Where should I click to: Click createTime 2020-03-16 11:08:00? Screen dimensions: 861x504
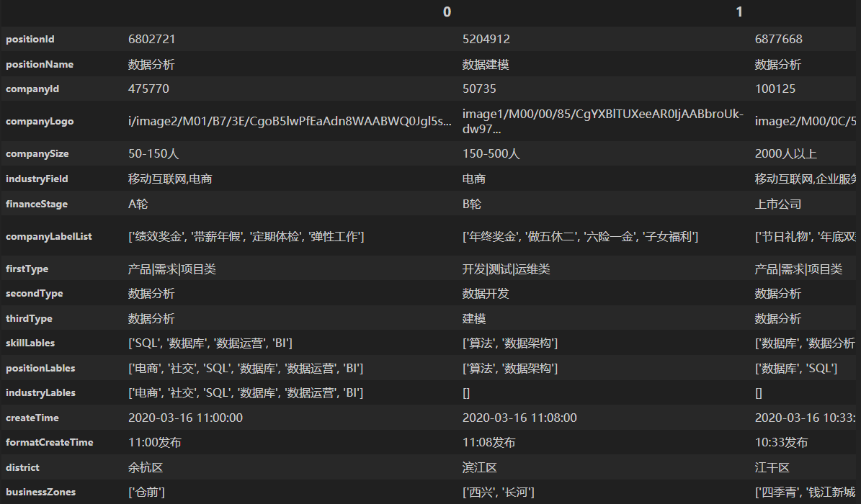pos(519,418)
